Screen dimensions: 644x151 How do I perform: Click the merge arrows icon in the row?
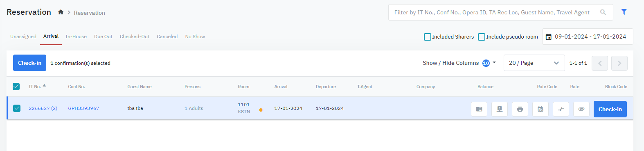click(561, 109)
